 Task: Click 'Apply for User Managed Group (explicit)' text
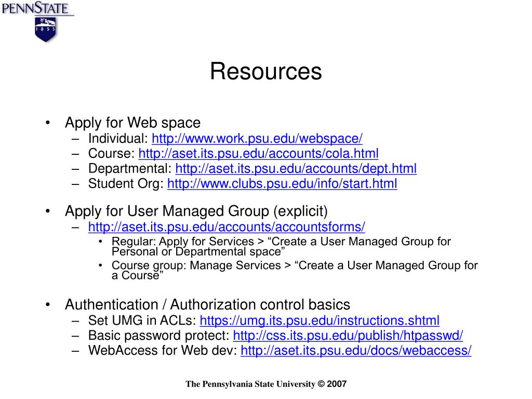click(196, 211)
